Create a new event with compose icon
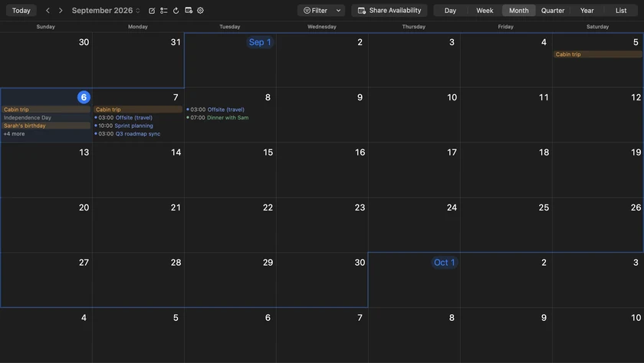 click(x=152, y=11)
